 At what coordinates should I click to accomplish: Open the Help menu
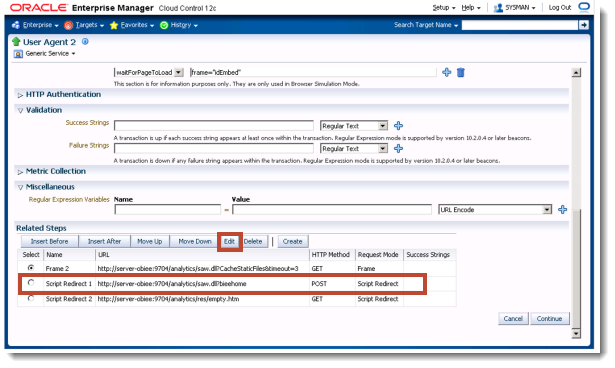(471, 8)
